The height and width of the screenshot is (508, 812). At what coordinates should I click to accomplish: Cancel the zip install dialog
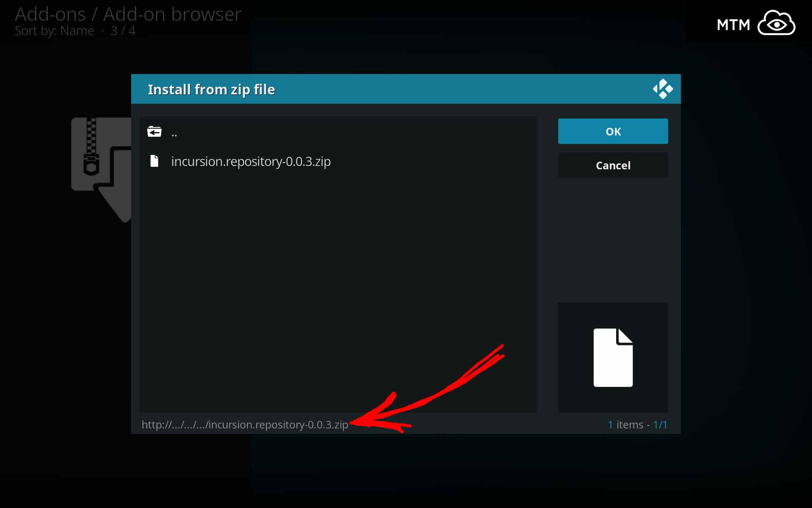tap(613, 165)
